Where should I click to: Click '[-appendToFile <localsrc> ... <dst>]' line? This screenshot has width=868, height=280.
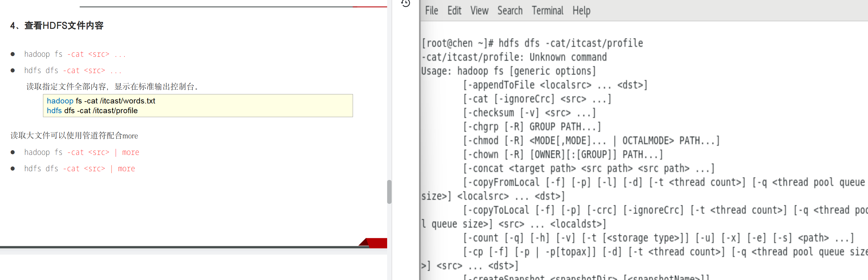555,85
